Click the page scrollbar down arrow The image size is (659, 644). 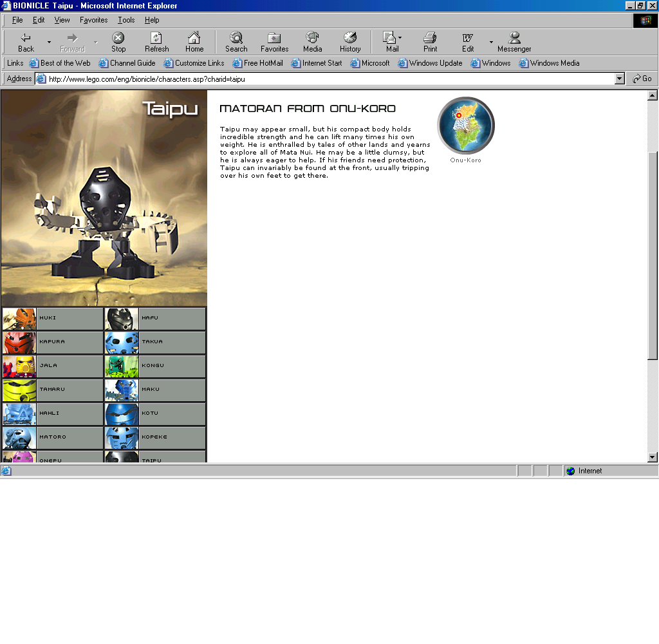pyautogui.click(x=653, y=457)
